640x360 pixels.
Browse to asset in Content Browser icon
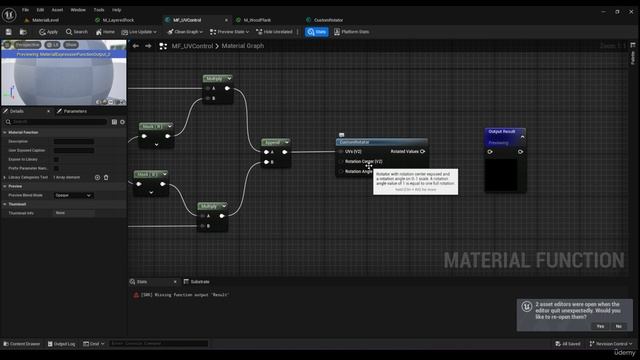(23, 32)
